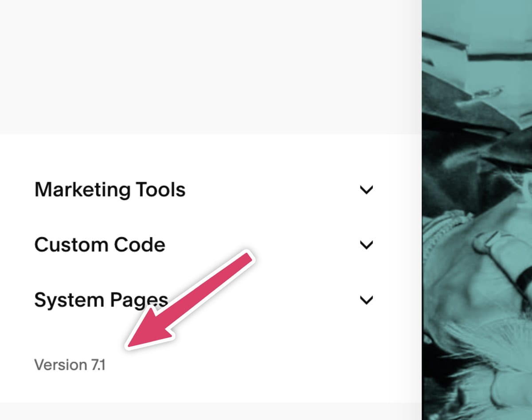Click the empty gray area above the menu
The width and height of the screenshot is (532, 420).
pos(210,66)
